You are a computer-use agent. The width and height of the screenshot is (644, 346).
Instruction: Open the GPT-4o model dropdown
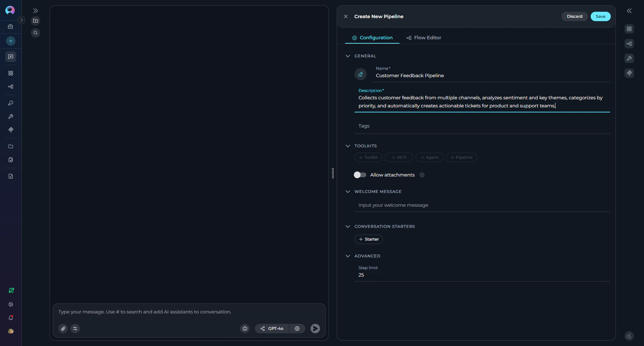click(x=275, y=329)
